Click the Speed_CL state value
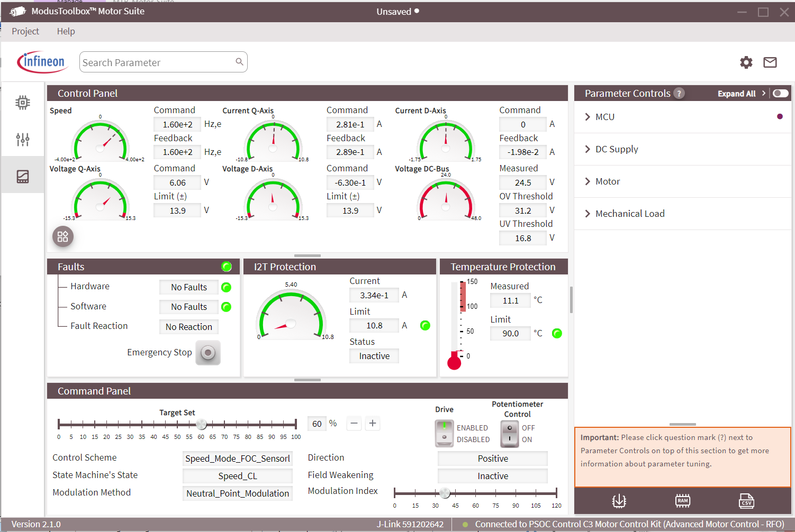Viewport: 795px width, 532px height. 238,476
